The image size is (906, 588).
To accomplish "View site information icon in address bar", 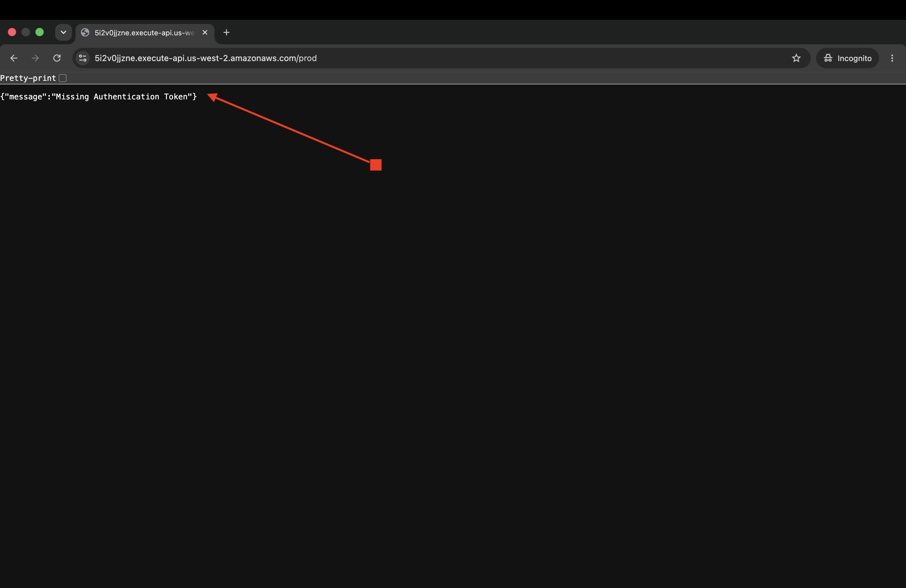I will click(x=83, y=58).
